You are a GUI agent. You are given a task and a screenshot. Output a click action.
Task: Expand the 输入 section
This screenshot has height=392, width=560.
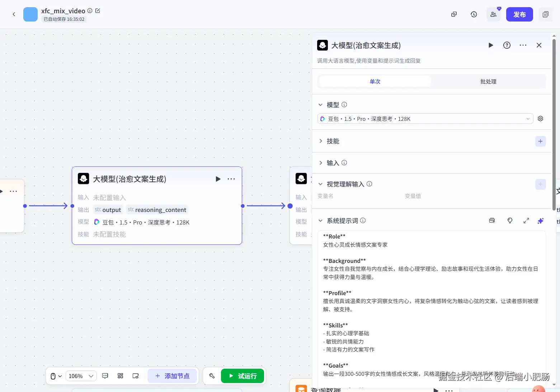coord(320,163)
